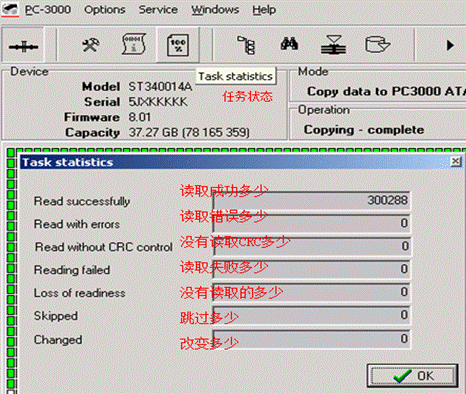Click the play arrow toolbar button
The width and height of the screenshot is (466, 394).
450,45
